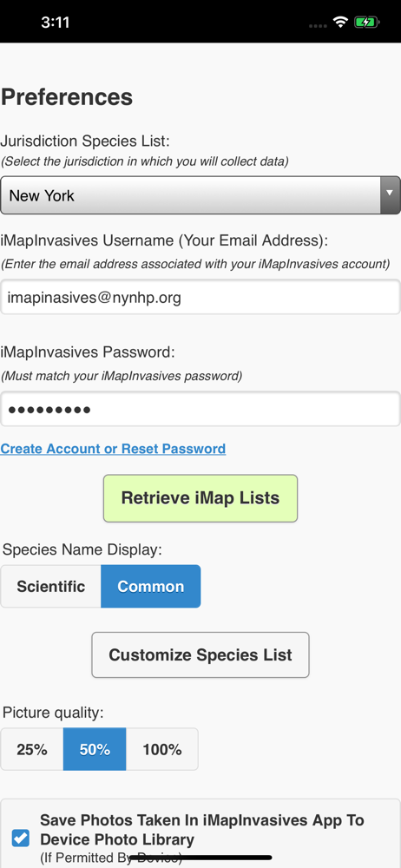Set picture quality to 100%
Viewport: 401px width, 868px height.
pyautogui.click(x=161, y=750)
